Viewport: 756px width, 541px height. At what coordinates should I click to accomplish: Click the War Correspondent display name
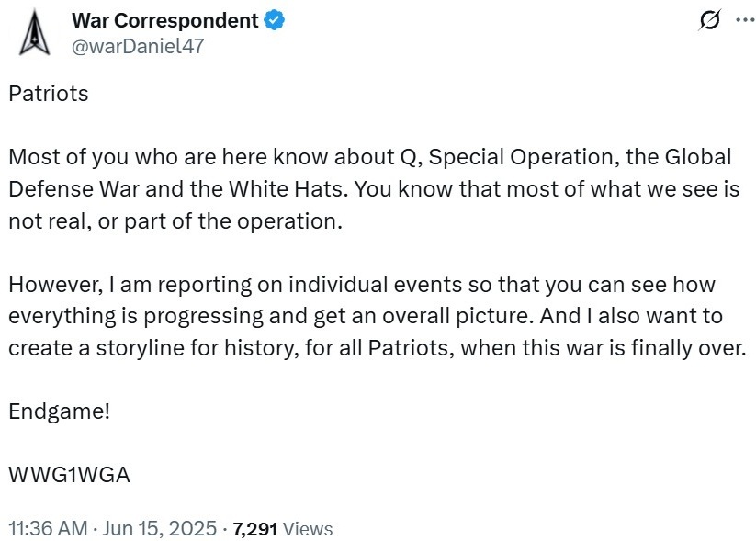[x=165, y=21]
